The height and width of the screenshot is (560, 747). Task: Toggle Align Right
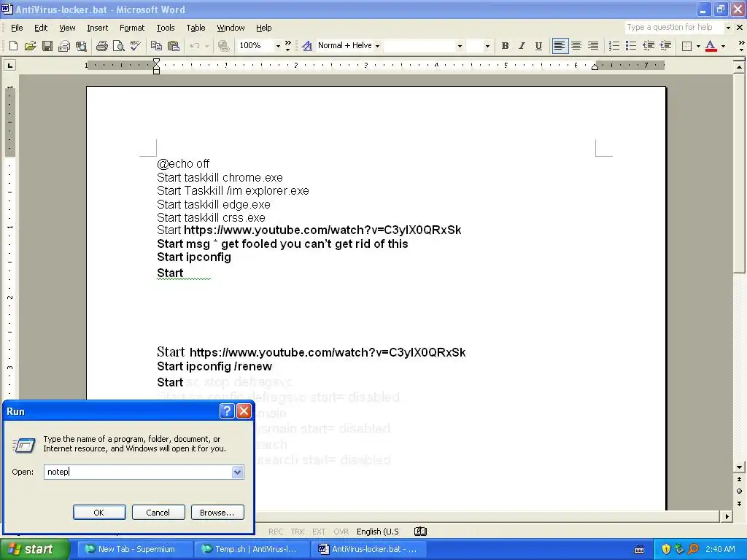point(593,46)
